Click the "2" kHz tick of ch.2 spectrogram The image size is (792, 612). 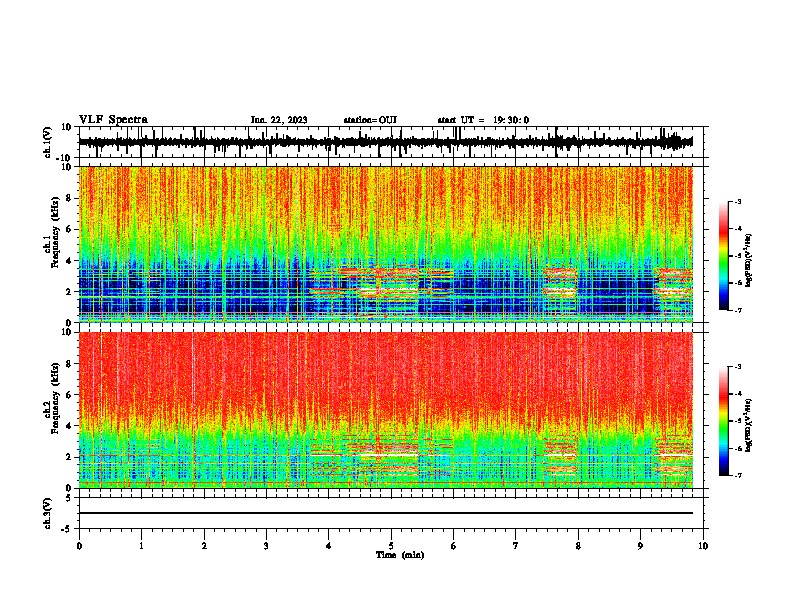click(x=69, y=457)
